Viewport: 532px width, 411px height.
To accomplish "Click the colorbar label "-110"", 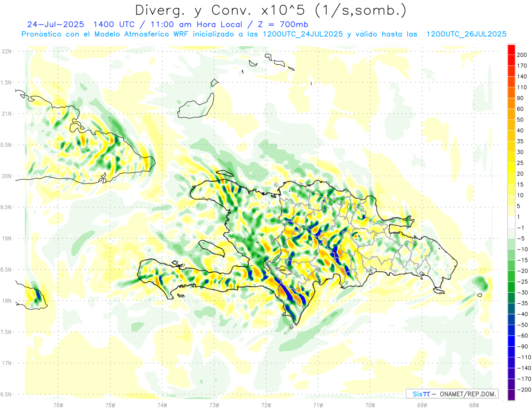I will (524, 357).
